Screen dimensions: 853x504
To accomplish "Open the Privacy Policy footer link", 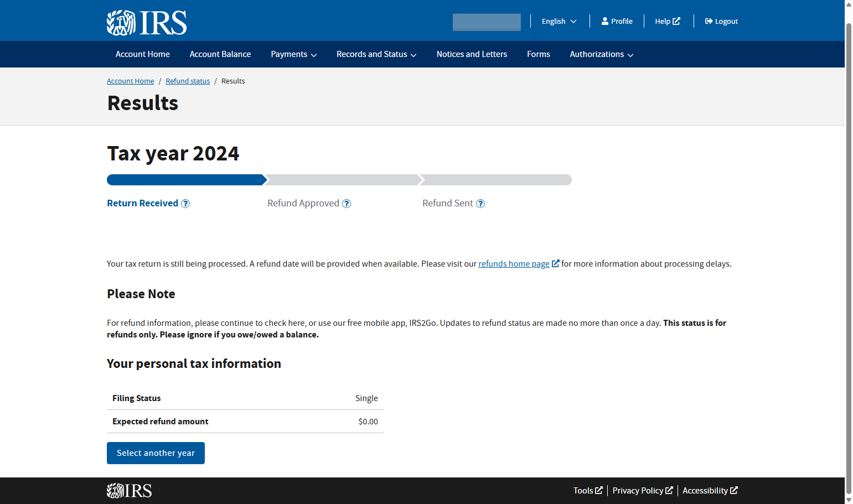I will pyautogui.click(x=643, y=491).
